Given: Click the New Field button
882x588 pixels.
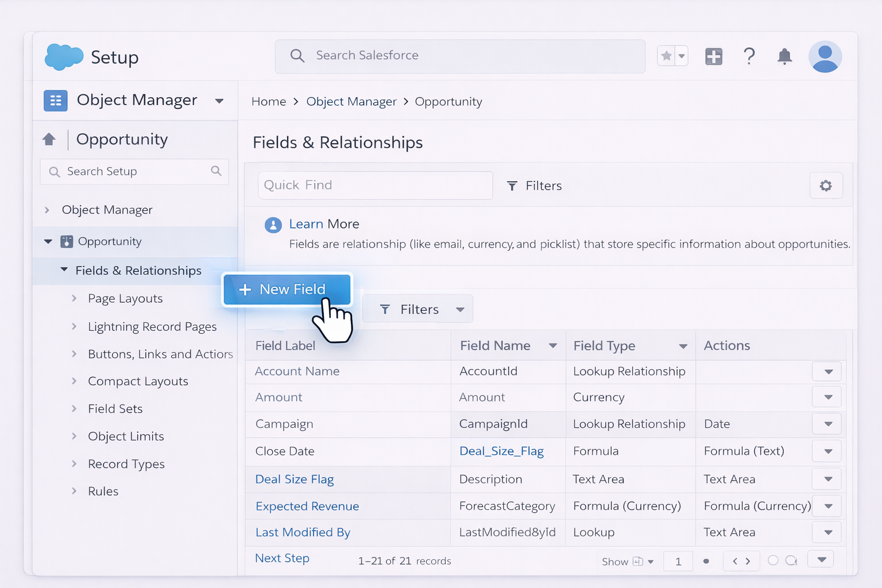Looking at the screenshot, I should coord(287,289).
